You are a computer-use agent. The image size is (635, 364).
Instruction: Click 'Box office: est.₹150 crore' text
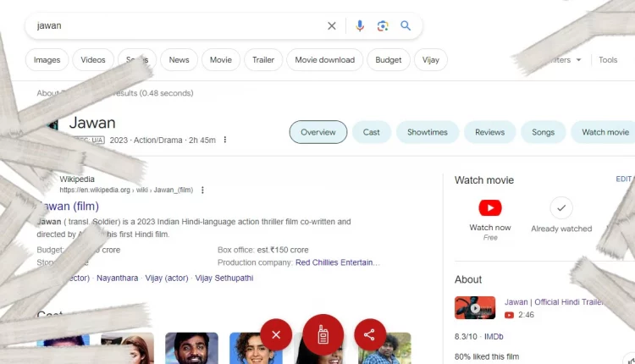click(262, 250)
